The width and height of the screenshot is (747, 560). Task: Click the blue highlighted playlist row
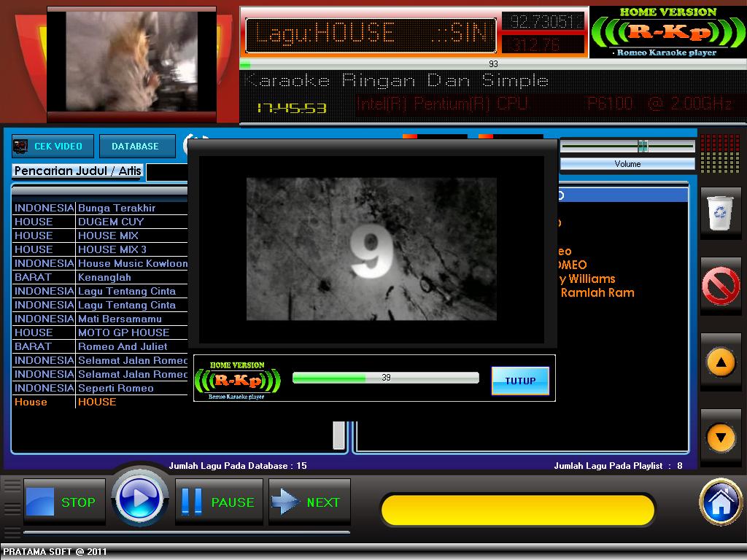point(623,195)
